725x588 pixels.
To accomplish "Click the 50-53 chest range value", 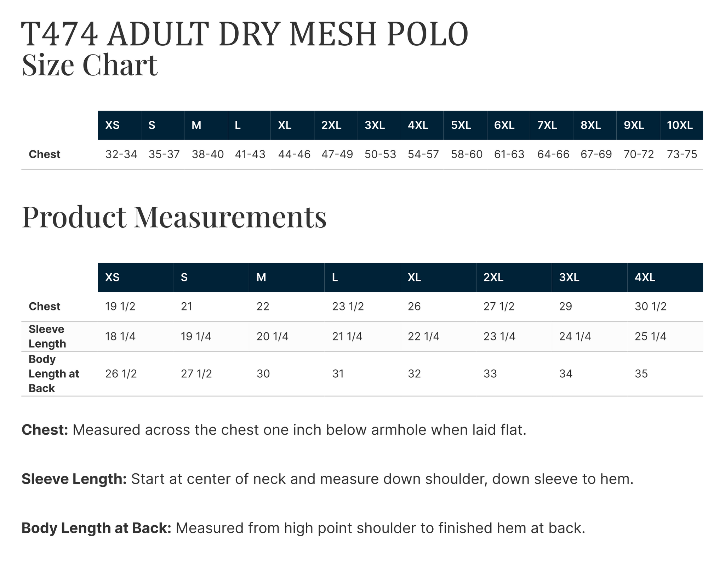I will click(380, 154).
